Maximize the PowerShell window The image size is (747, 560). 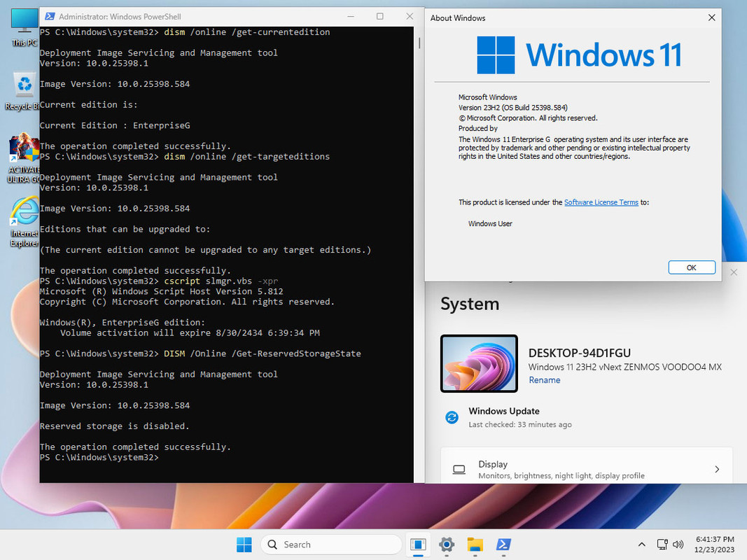tap(379, 16)
